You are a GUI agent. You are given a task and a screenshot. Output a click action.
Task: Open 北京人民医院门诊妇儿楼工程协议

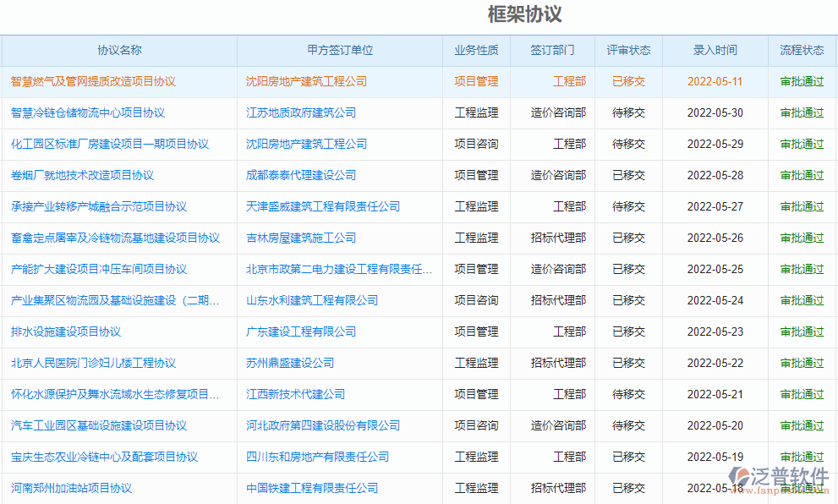point(93,363)
